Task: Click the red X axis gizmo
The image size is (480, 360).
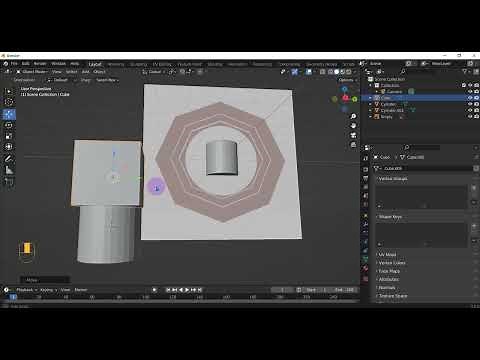Action: [x=346, y=98]
